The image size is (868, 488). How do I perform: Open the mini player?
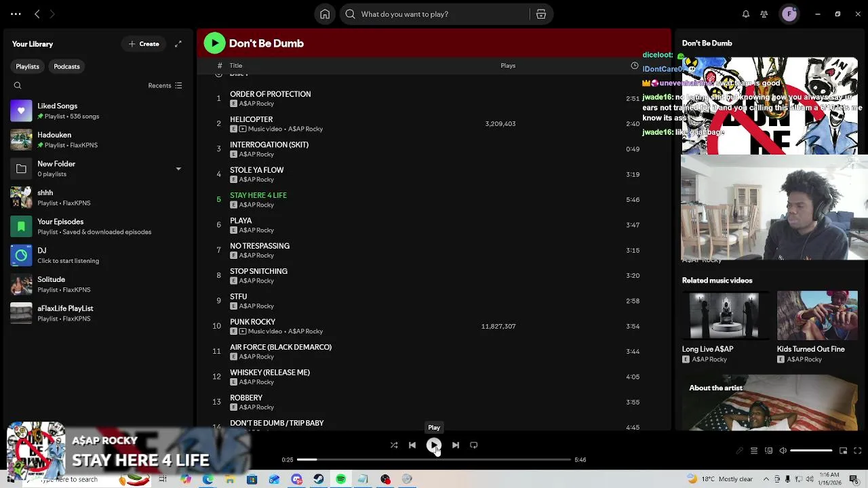point(843,451)
